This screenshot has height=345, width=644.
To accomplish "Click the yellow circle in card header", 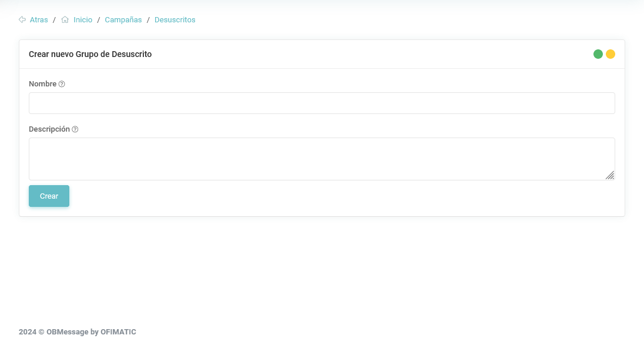I will click(611, 54).
